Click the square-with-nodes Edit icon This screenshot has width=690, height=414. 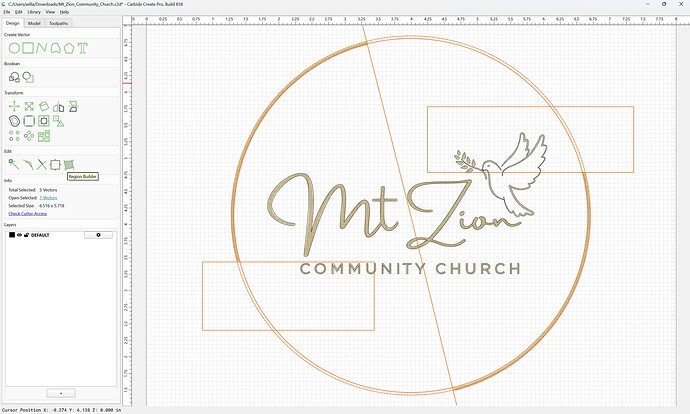[55, 165]
